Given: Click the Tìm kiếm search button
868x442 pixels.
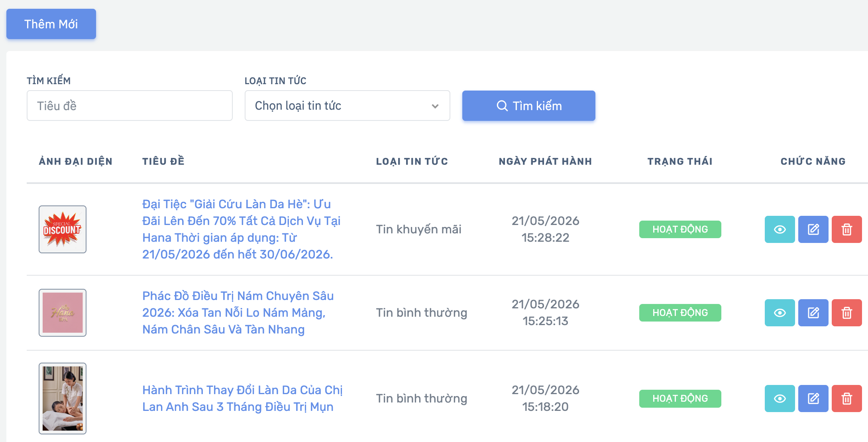Looking at the screenshot, I should (x=528, y=106).
